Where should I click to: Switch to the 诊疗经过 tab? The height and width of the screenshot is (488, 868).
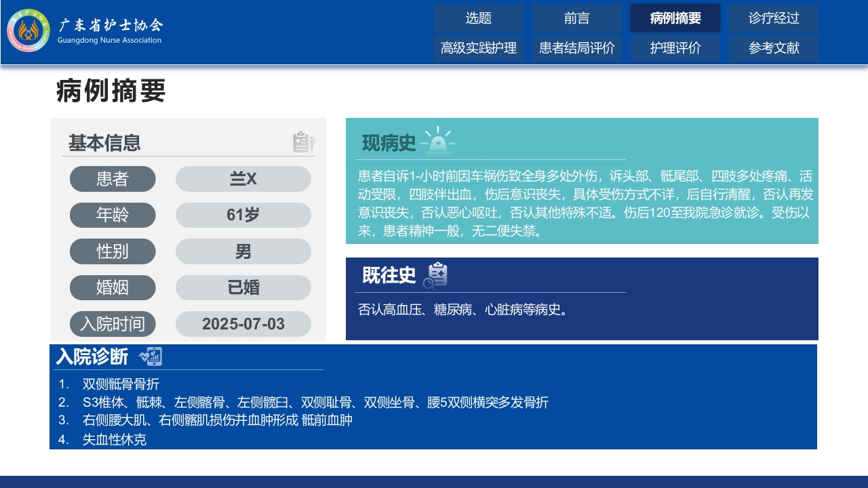(774, 18)
